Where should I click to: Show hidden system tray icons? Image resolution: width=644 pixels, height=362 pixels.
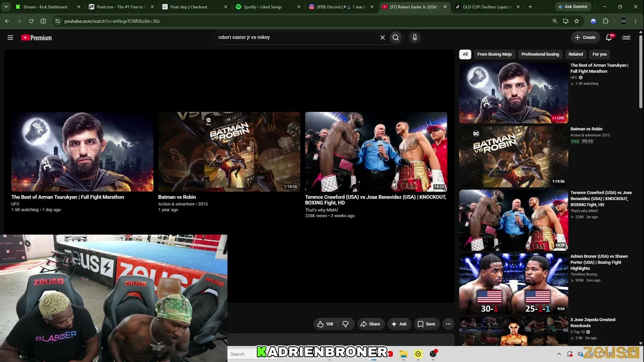pos(558,354)
